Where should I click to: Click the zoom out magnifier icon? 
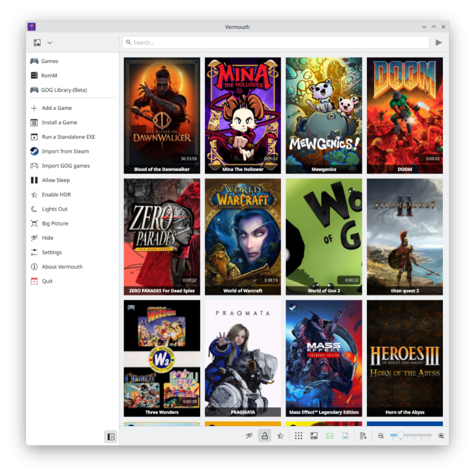coord(381,436)
